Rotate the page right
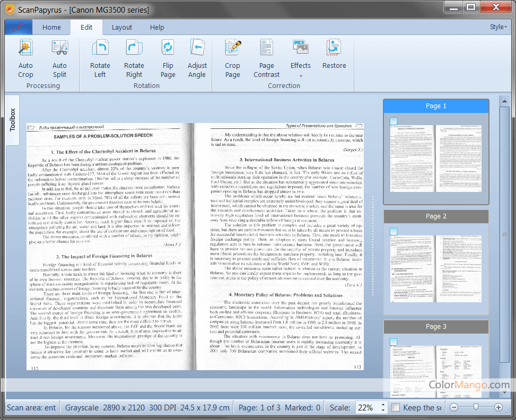516x420 pixels. (x=134, y=49)
